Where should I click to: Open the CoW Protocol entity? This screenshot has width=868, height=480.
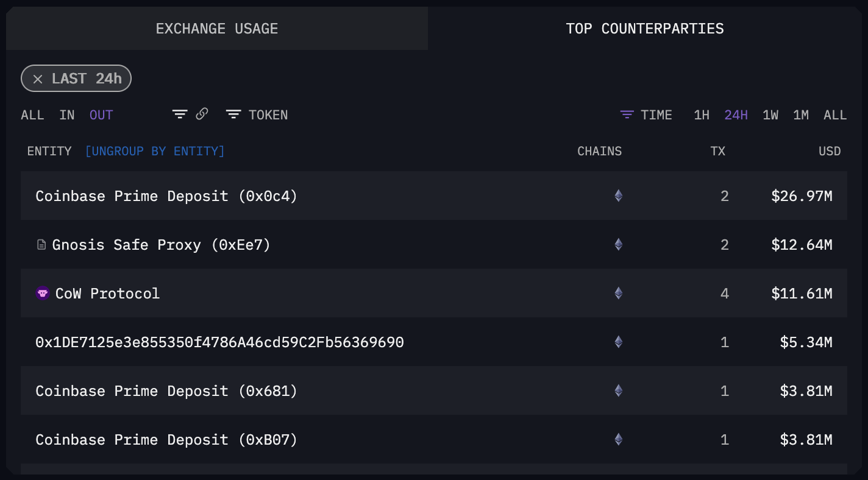tap(107, 294)
